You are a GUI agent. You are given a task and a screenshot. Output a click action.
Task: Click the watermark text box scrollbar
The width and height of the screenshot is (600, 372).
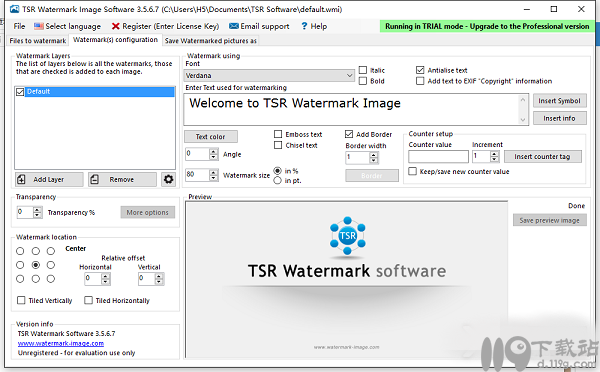523,109
